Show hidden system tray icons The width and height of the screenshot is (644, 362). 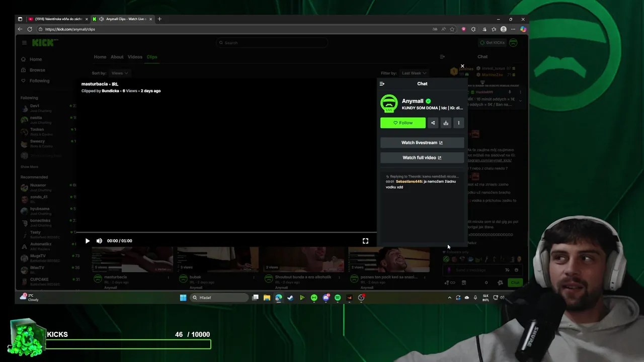coord(450,298)
